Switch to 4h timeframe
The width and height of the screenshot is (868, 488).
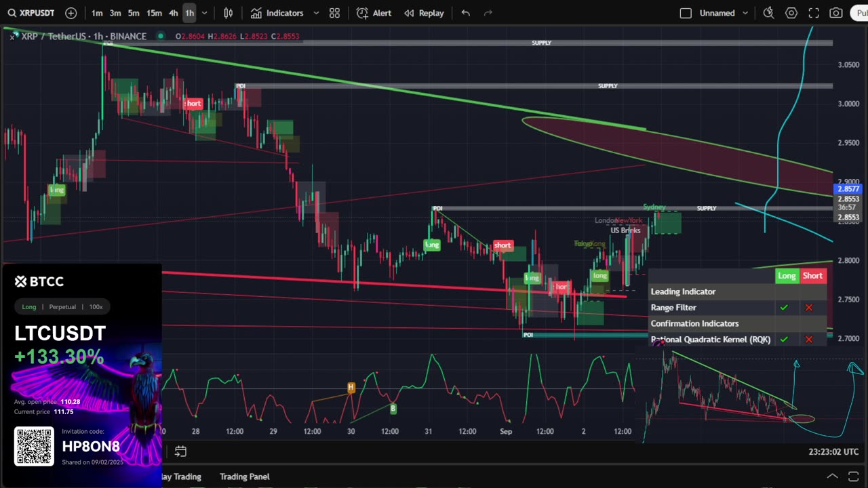coord(174,13)
